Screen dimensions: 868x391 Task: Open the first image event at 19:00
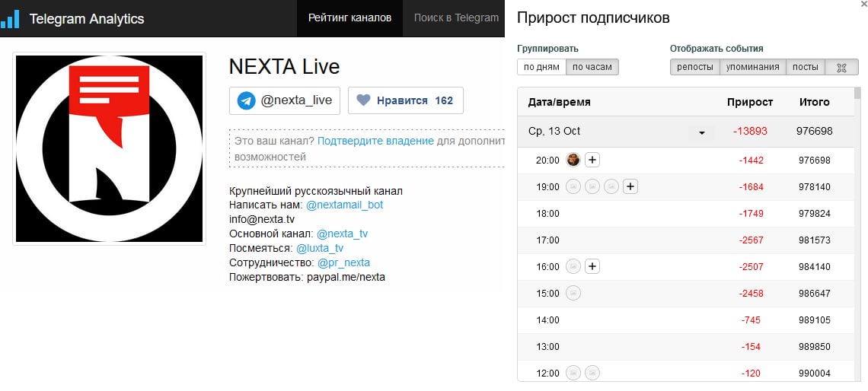pyautogui.click(x=573, y=187)
